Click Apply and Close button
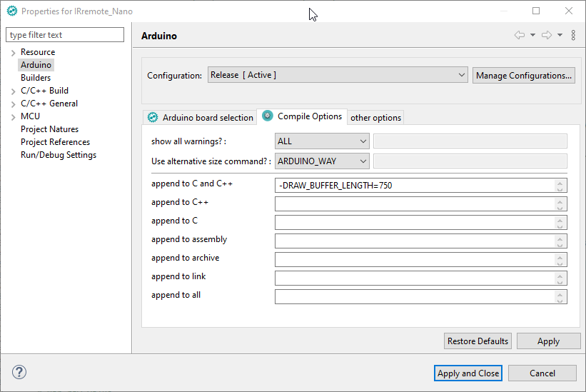The image size is (586, 392). point(468,373)
